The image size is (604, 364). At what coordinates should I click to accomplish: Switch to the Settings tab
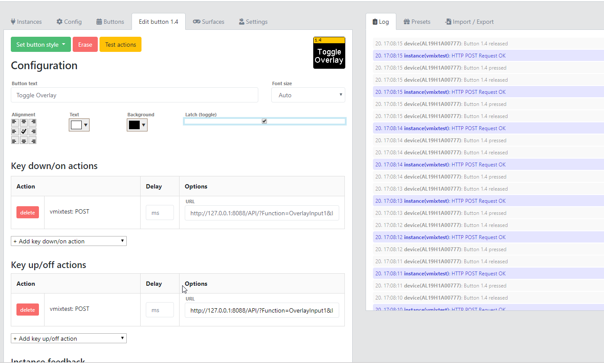[x=253, y=21]
